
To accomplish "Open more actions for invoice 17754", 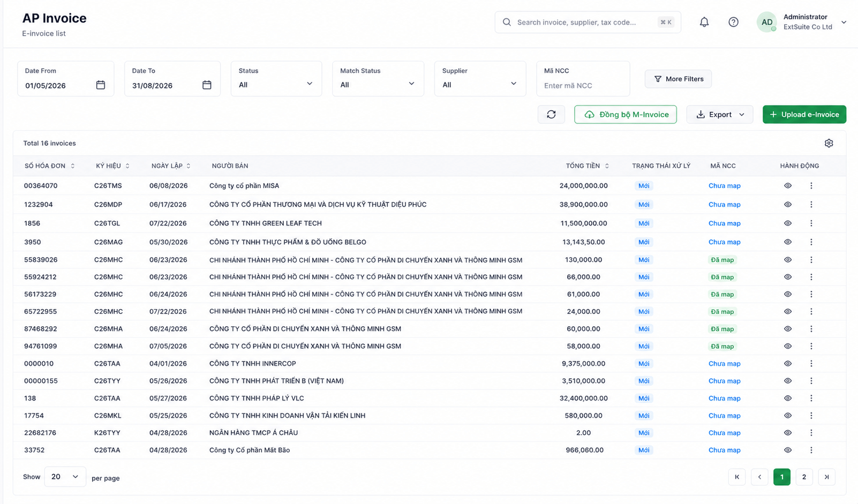I will tap(811, 416).
